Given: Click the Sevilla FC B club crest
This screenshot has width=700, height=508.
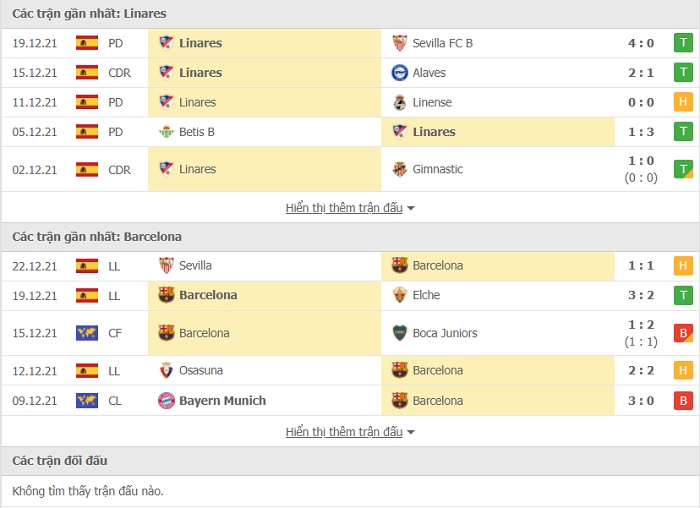Looking at the screenshot, I should (400, 43).
